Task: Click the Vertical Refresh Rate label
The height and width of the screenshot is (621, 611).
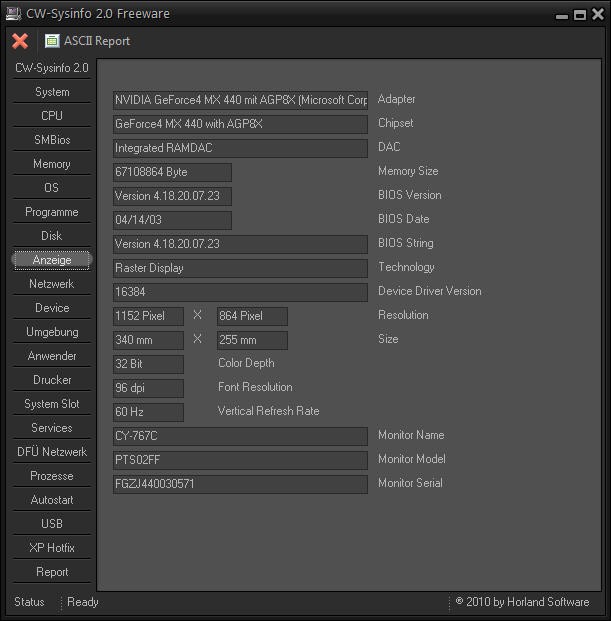Action: tap(268, 411)
